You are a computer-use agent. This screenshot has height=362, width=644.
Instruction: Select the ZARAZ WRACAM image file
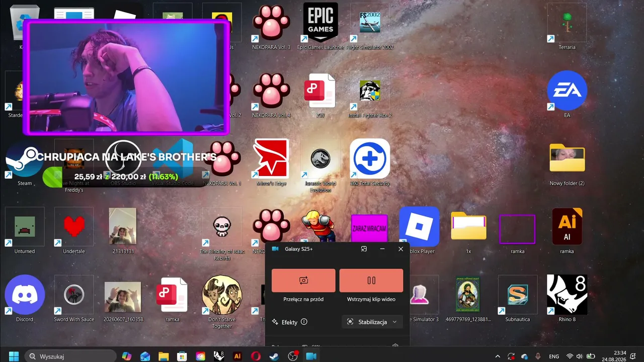(369, 229)
